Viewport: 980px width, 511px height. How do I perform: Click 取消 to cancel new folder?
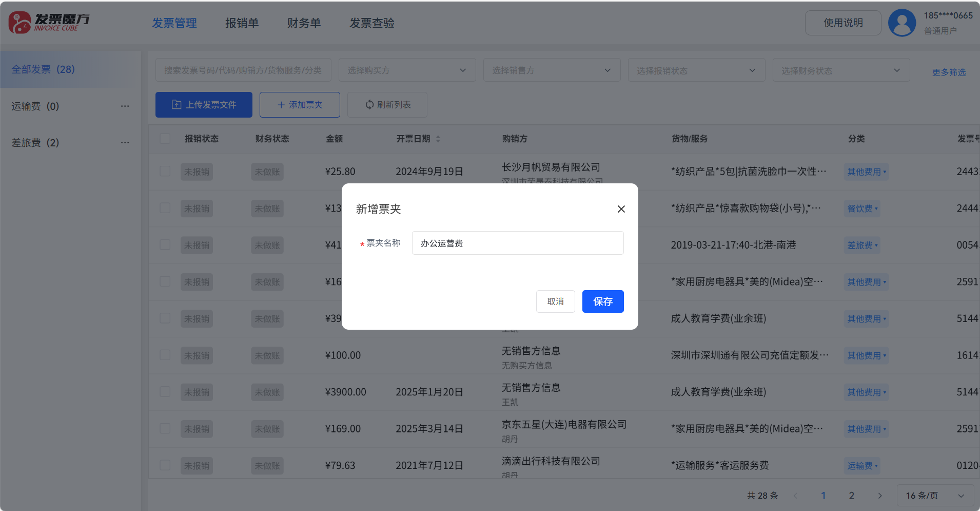[555, 301]
